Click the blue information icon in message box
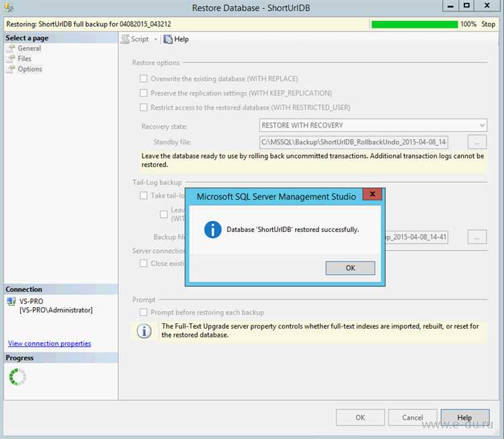This screenshot has width=504, height=439. (x=213, y=230)
